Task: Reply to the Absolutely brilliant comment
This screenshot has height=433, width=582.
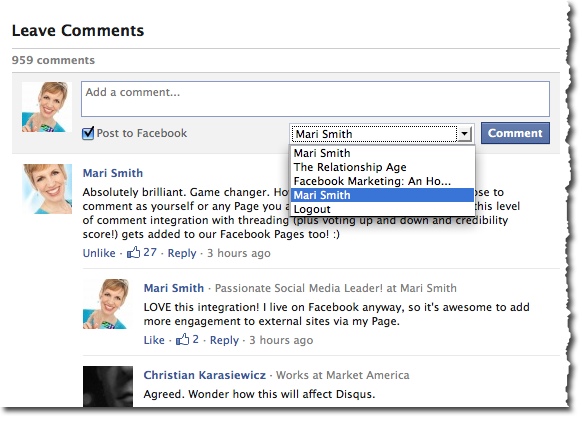Action: (182, 253)
